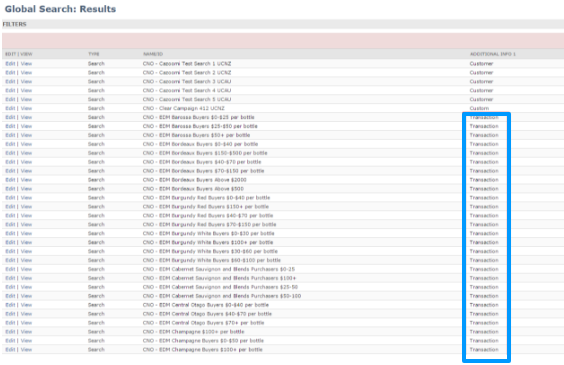
Task: Sort by the TYPE column header
Action: pos(94,54)
